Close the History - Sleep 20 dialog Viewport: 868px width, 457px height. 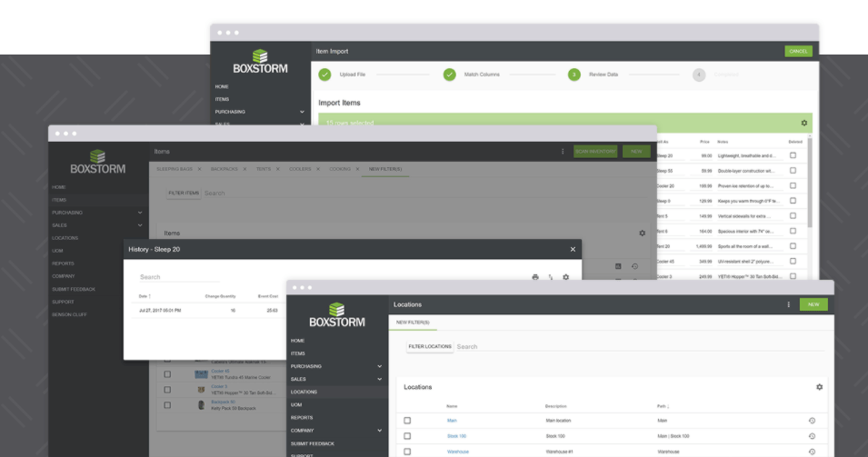coord(573,250)
